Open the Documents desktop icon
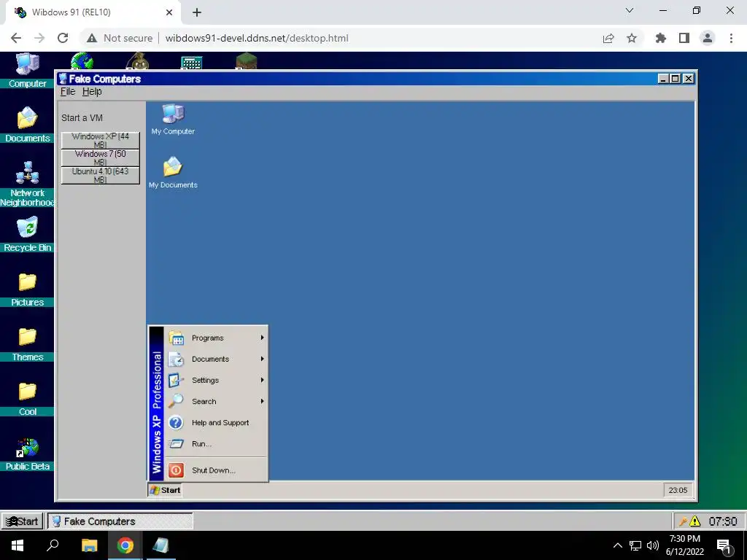 pos(27,117)
